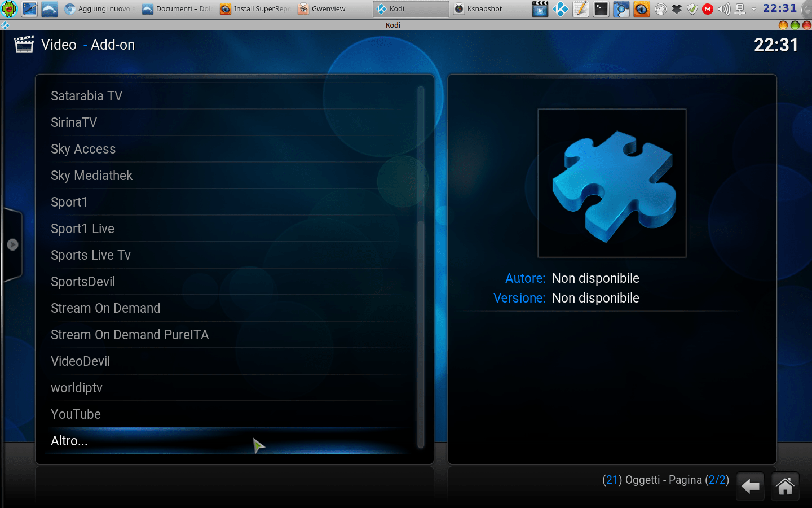Launch the terminal icon in panel
Image resolution: width=812 pixels, height=508 pixels.
601,9
